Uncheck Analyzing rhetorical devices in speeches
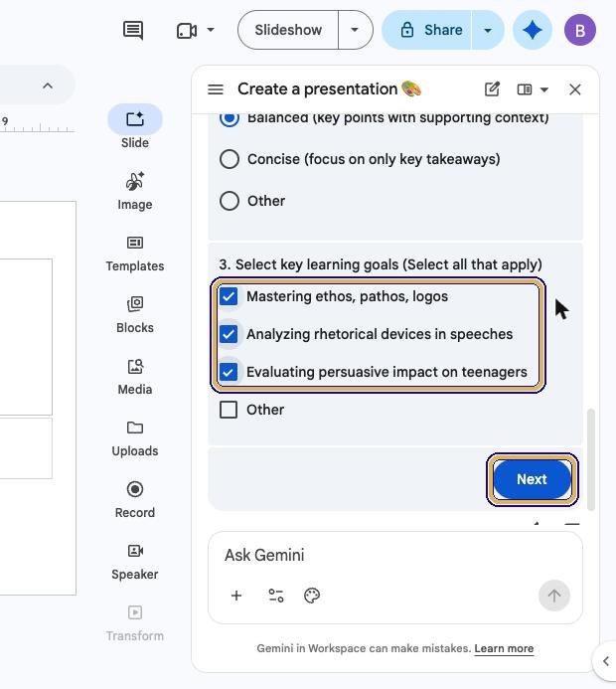Screen dimensions: 616x689 click(x=229, y=334)
